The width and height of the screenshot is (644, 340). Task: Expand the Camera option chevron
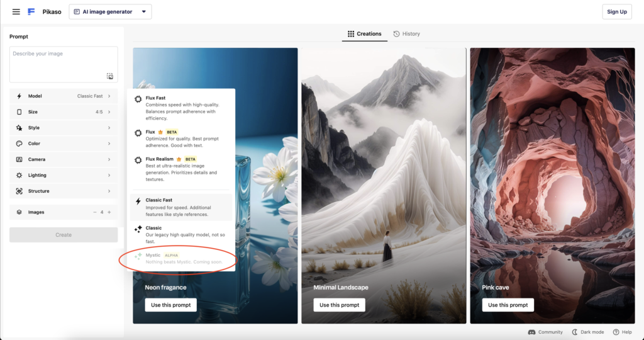(x=109, y=159)
